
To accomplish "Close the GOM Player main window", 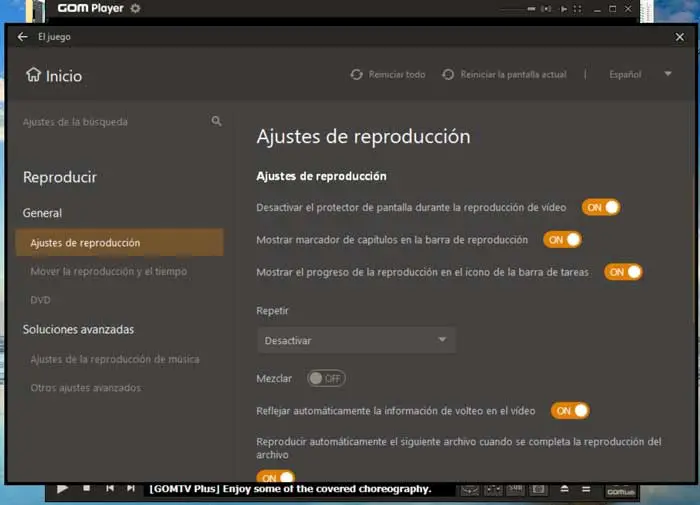I will pos(628,9).
